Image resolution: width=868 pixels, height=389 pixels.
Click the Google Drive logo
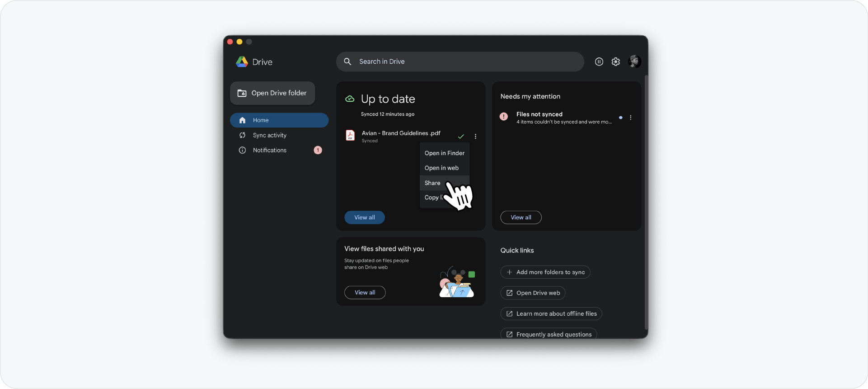[242, 62]
